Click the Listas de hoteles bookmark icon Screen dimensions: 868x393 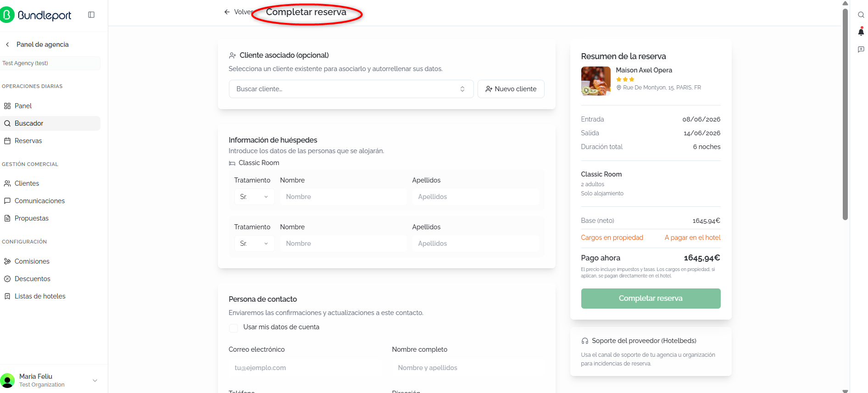click(x=7, y=296)
